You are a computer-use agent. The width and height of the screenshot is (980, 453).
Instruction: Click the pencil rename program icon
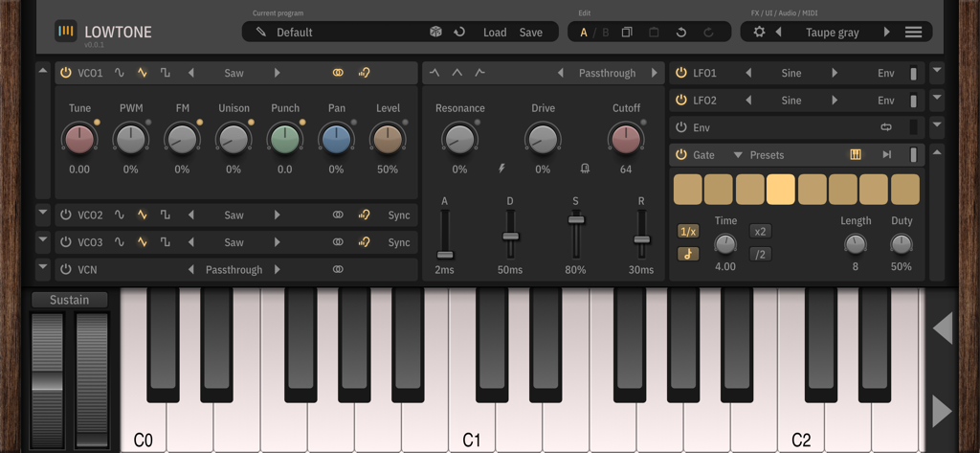261,33
